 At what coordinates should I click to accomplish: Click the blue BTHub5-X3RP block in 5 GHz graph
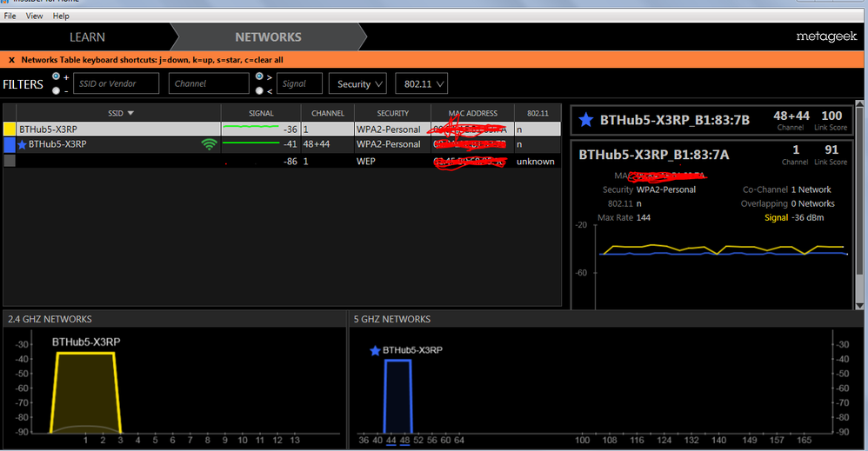point(398,396)
